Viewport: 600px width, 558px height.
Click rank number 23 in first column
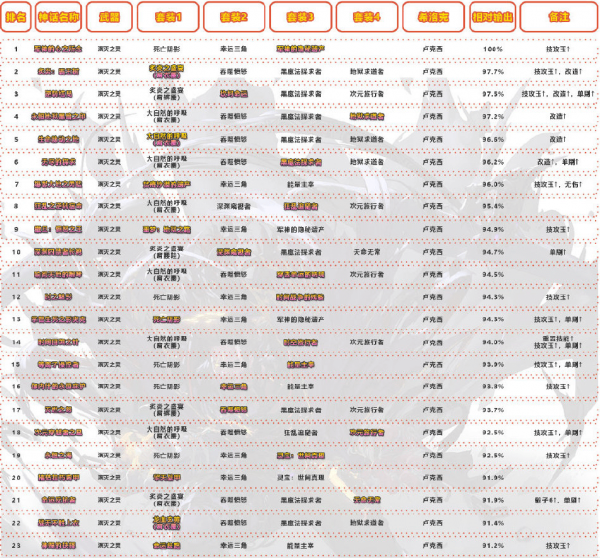point(16,545)
